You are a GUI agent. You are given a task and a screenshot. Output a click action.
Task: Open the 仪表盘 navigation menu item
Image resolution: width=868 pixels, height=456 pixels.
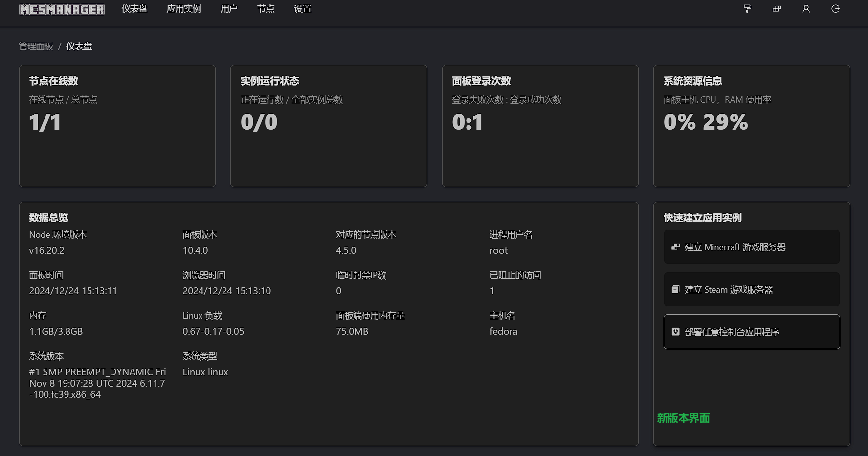134,9
